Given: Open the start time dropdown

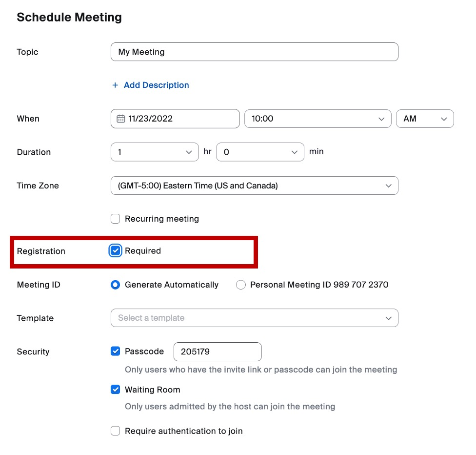Looking at the screenshot, I should coord(317,119).
